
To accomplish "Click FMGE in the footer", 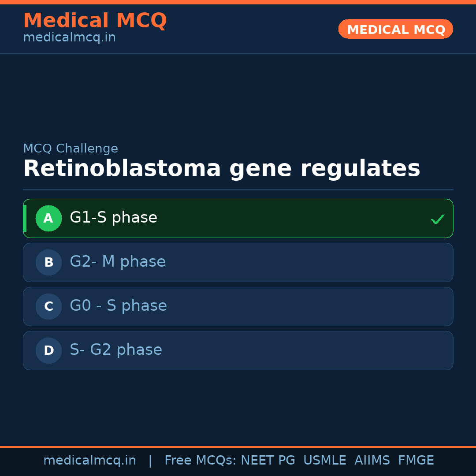I will (416, 461).
